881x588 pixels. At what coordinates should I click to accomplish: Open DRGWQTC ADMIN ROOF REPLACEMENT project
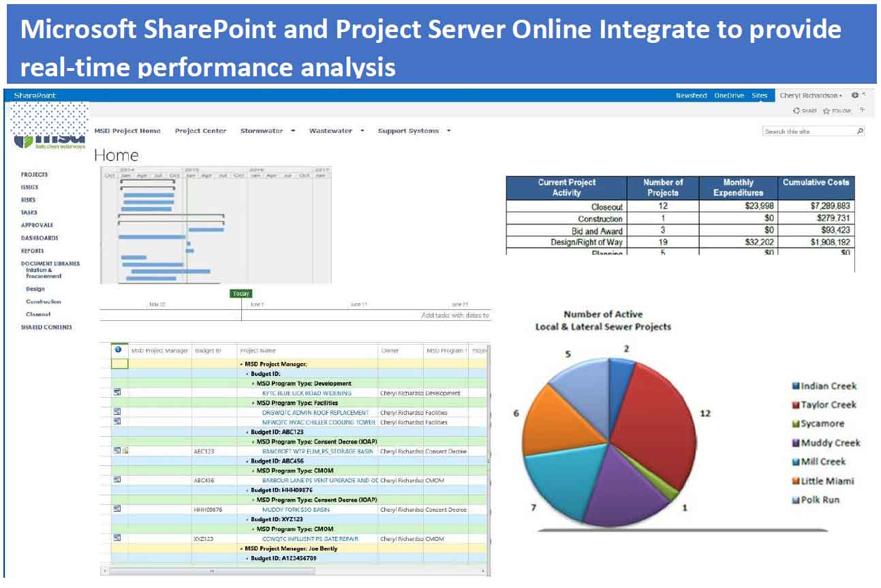[315, 412]
